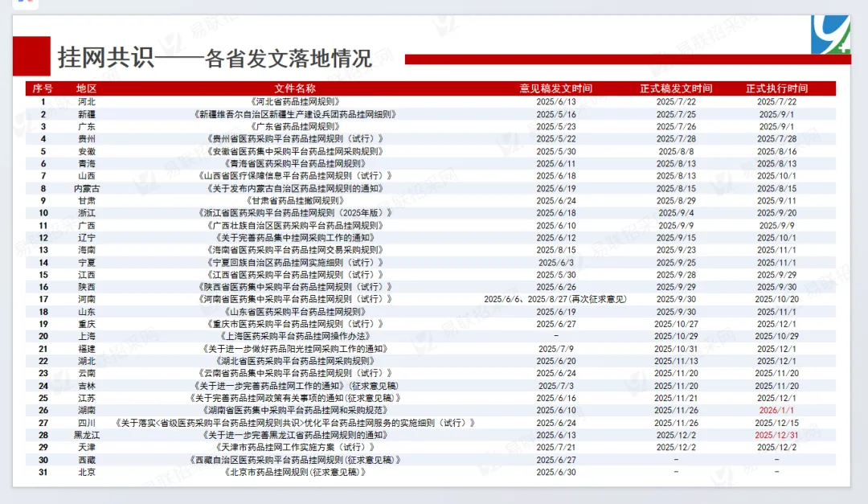Click the 正式执行时间 column header
Screen dimensions: 868x504
click(x=776, y=88)
